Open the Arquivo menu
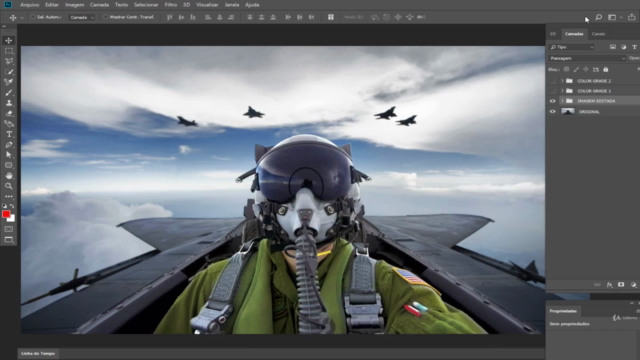640x360 pixels. 29,5
